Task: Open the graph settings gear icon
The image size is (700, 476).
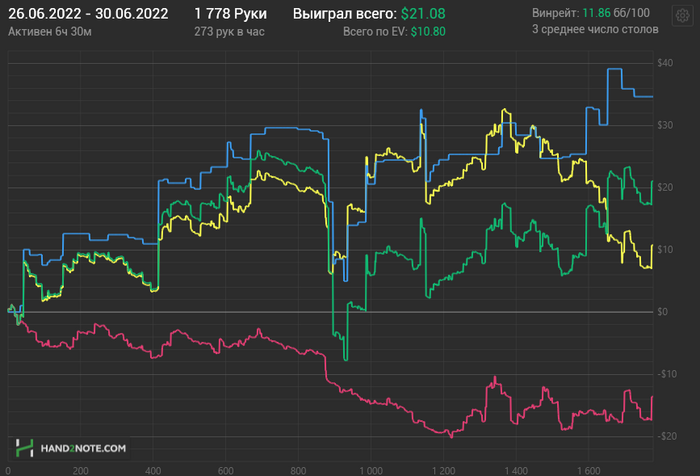Action: click(x=683, y=16)
